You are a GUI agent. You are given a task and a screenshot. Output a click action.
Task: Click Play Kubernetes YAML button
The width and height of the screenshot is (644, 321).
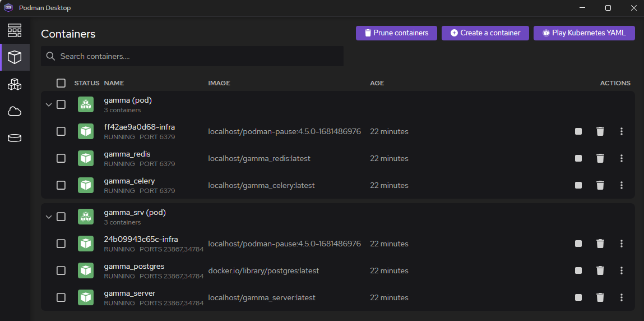coord(584,33)
